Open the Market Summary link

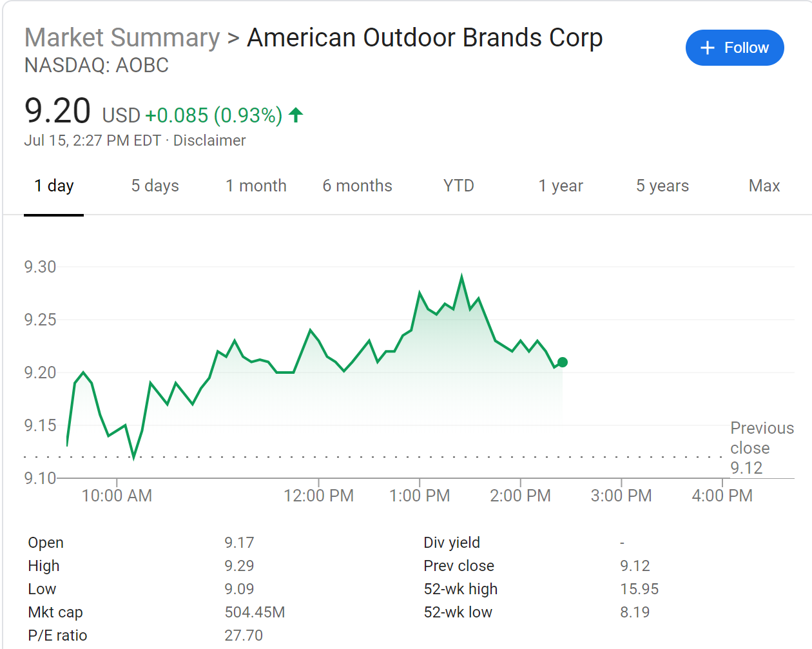[122, 38]
